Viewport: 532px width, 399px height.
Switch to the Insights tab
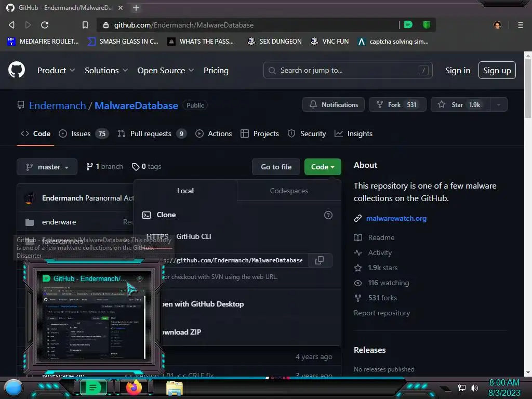[x=353, y=134]
